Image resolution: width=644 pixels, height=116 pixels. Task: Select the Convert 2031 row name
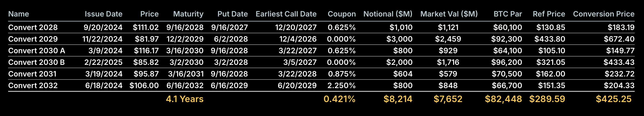point(32,74)
